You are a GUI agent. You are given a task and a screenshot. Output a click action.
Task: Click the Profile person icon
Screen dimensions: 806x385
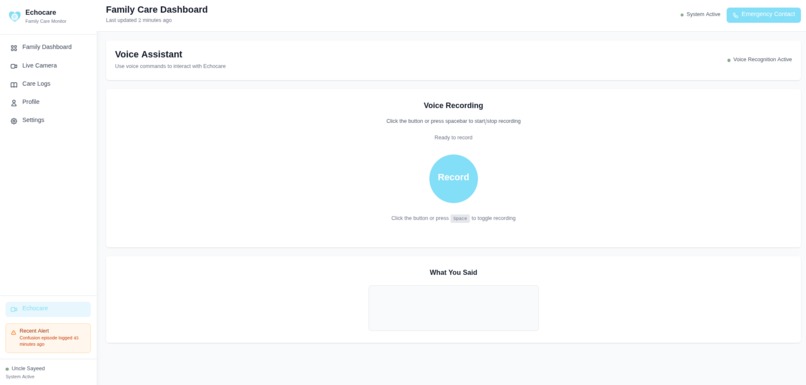click(14, 103)
